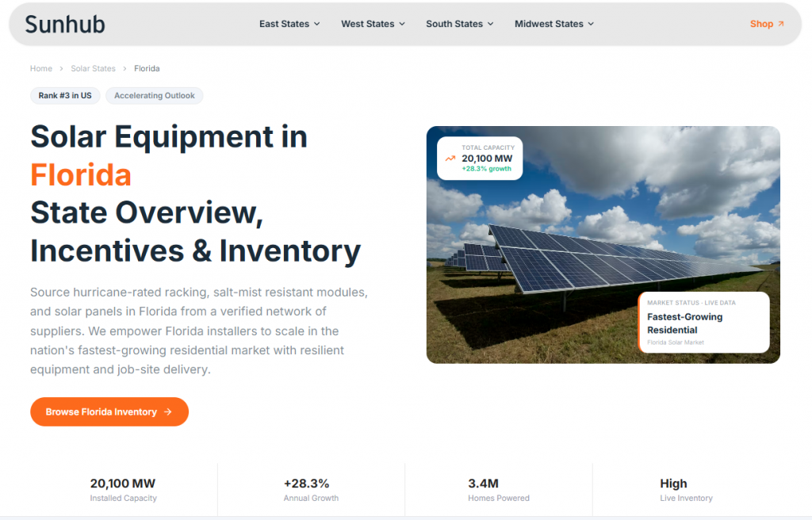This screenshot has width=812, height=520.
Task: Click the 20,100 MW Installed Capacity stat
Action: [123, 490]
